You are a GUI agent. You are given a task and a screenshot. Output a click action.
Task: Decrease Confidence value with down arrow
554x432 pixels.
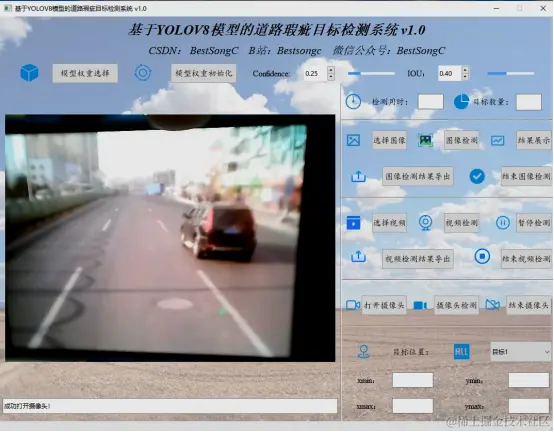coord(331,77)
